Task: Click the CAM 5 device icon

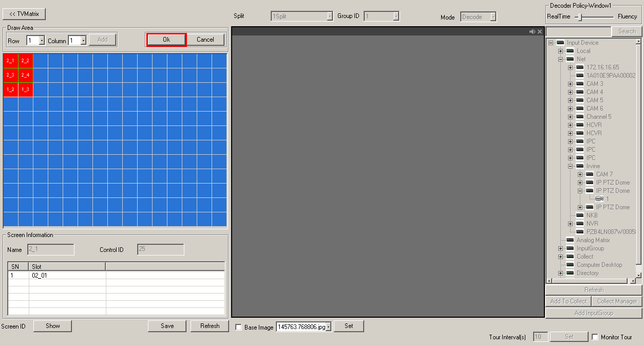Action: [580, 100]
